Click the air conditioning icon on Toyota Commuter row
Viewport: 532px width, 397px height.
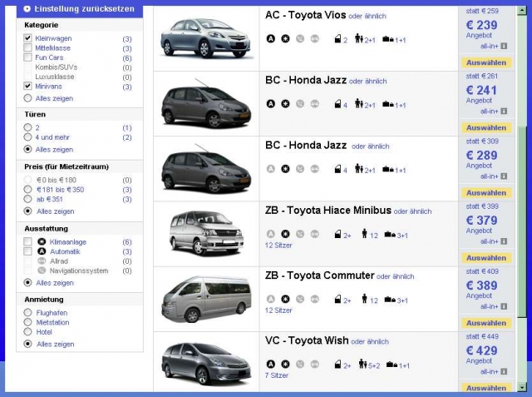click(x=285, y=299)
